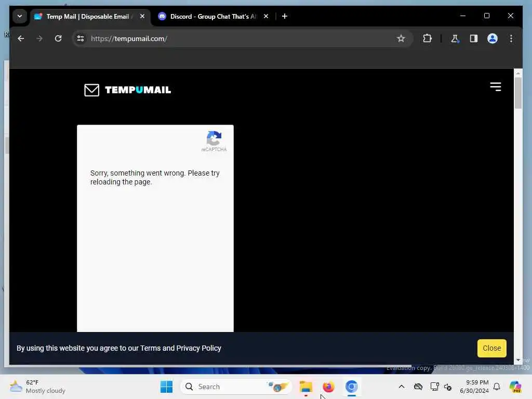This screenshot has width=532, height=399.
Task: Click the cloud sync tray icon
Action: click(418, 387)
